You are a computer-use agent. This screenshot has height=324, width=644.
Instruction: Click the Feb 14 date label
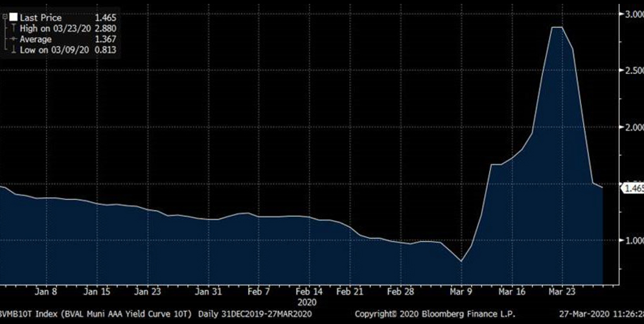(x=309, y=292)
